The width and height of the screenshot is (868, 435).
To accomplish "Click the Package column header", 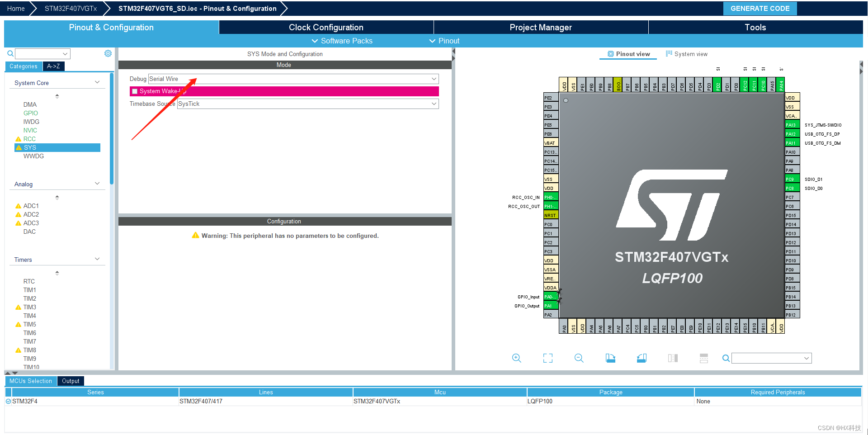I will [610, 392].
